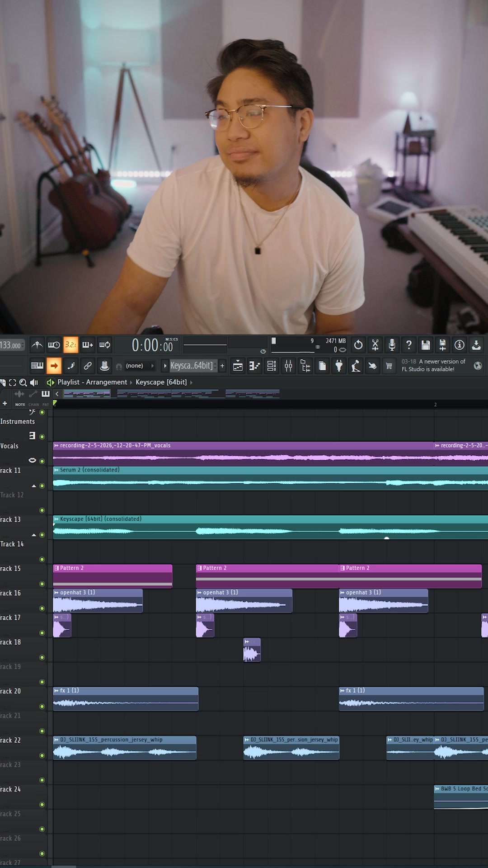Select the selection-zoom bracket tool
This screenshot has width=488, height=868.
tap(12, 382)
